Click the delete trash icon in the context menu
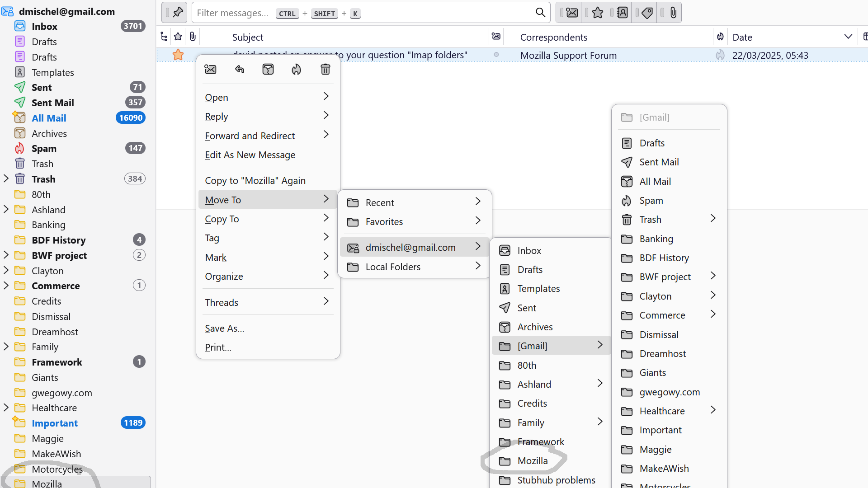 point(325,69)
